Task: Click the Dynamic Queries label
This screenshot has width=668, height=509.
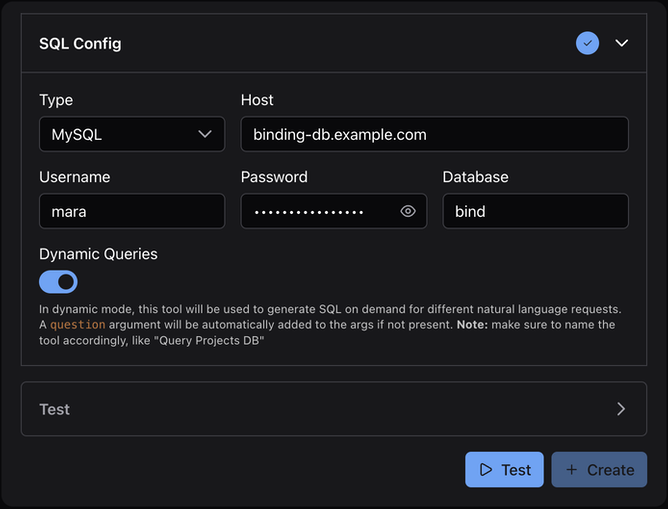Action: (98, 254)
